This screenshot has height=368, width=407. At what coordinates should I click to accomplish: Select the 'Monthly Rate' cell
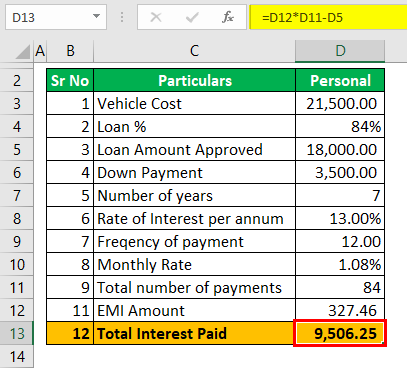point(195,265)
